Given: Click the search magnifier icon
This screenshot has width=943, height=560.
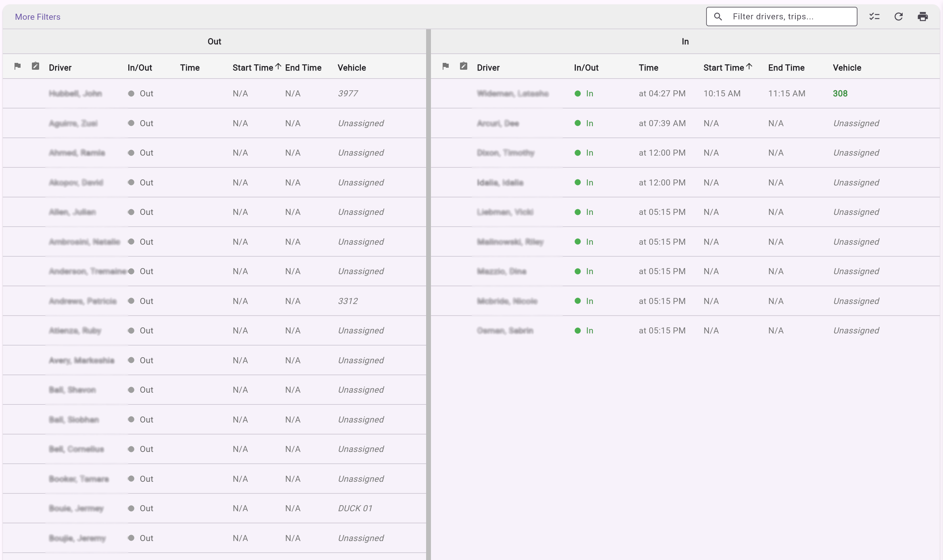Looking at the screenshot, I should coord(719,17).
